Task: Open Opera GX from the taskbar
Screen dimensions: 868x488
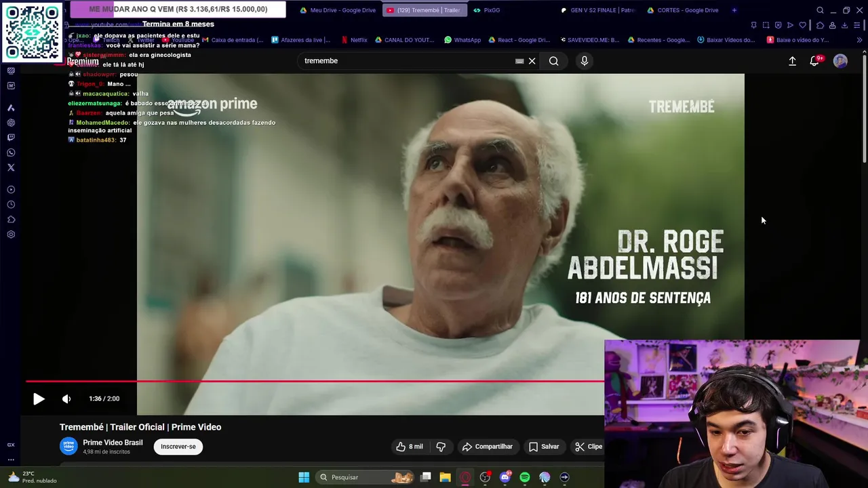Action: click(x=465, y=477)
